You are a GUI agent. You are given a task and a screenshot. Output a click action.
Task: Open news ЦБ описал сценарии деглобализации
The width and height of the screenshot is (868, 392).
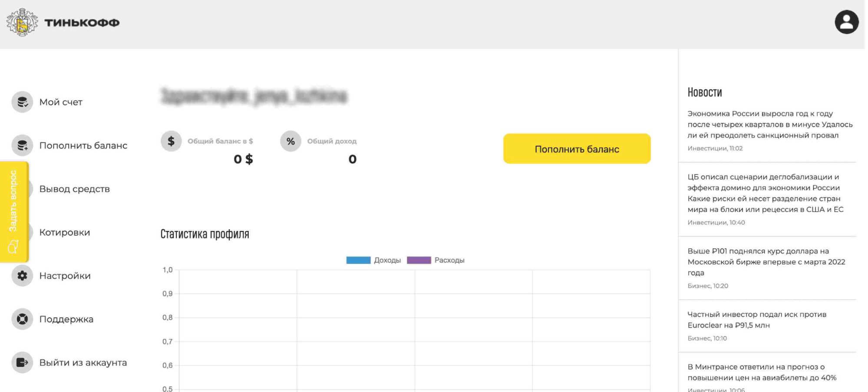[x=766, y=193]
